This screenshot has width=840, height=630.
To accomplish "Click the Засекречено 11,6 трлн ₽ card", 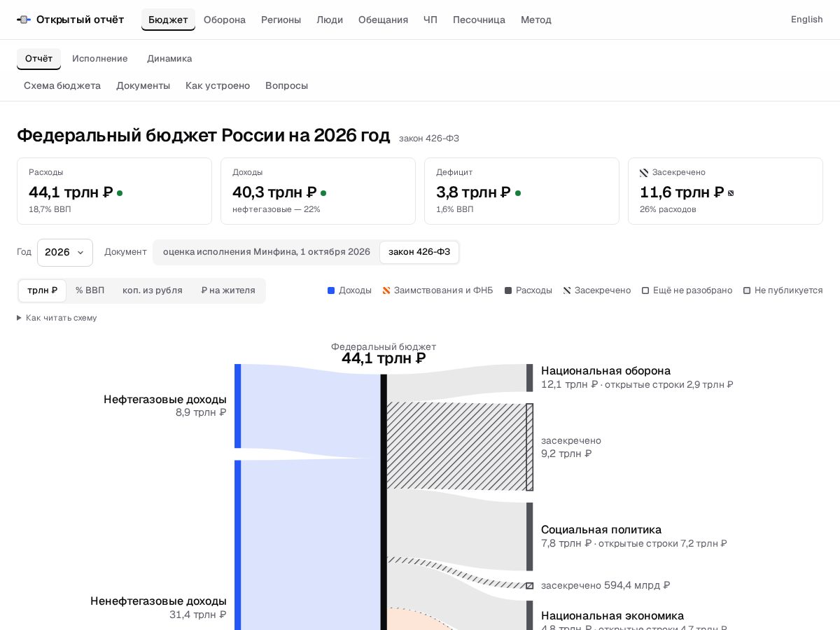I will click(x=725, y=191).
